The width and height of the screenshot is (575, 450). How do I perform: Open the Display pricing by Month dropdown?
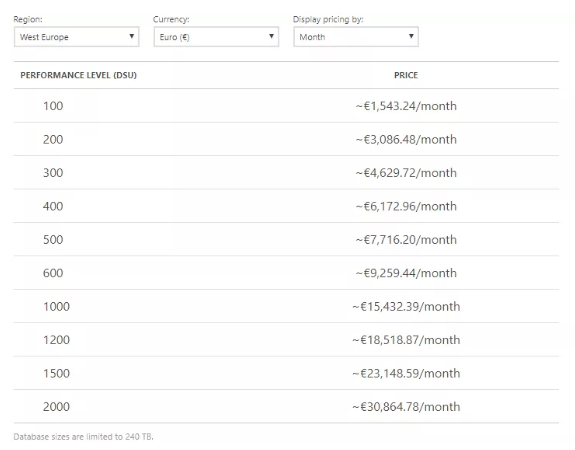click(356, 37)
